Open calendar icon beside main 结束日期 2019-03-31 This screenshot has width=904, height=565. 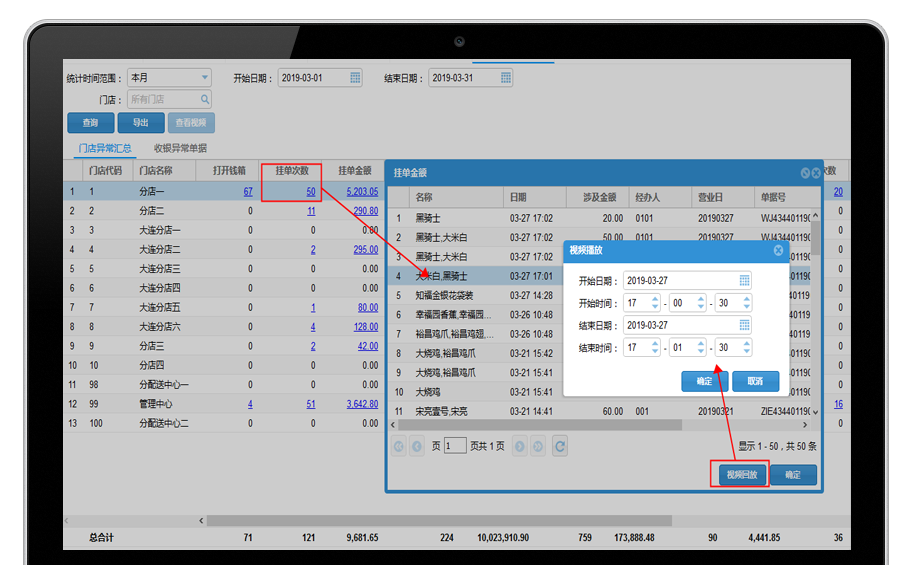(506, 77)
